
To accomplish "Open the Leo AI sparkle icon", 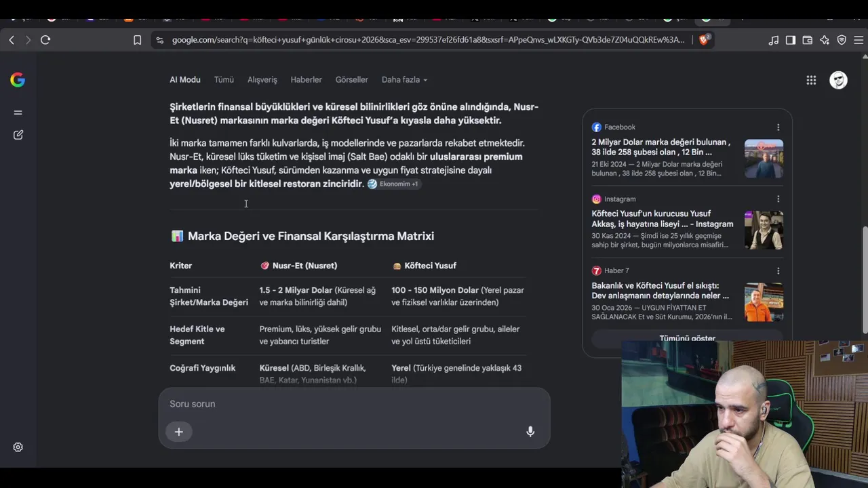I will click(825, 40).
